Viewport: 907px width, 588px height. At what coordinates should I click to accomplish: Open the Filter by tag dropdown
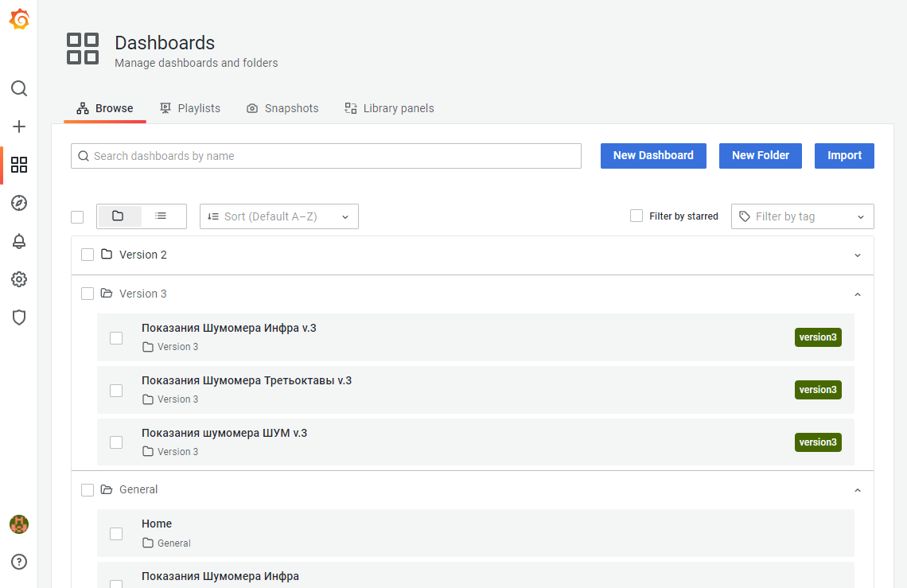(802, 216)
